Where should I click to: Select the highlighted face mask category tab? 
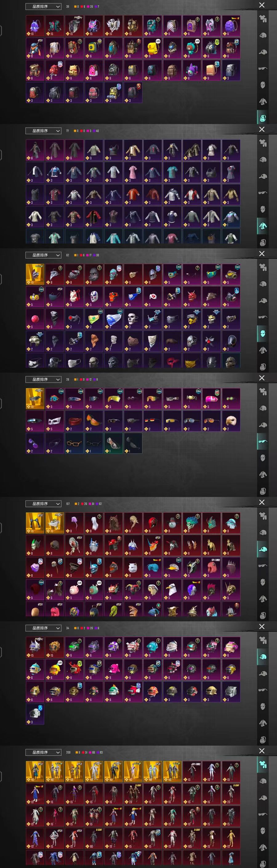point(263,333)
